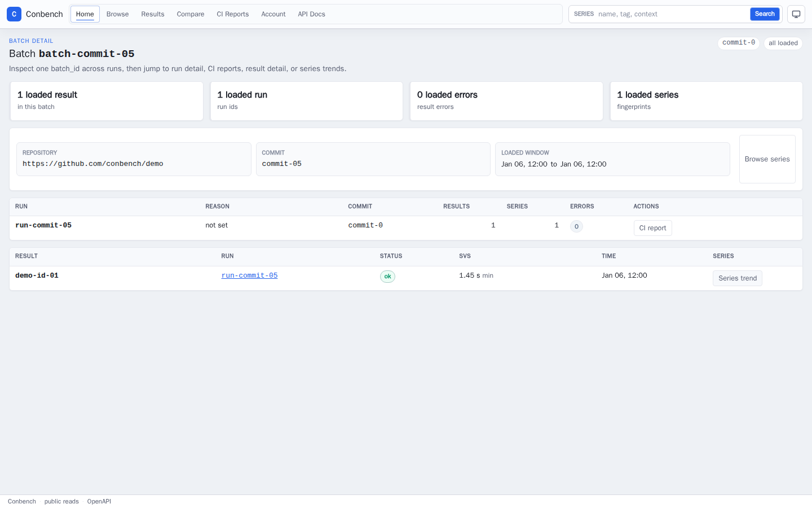Open the CI report for run-commit-05
The height and width of the screenshot is (508, 812).
pos(652,228)
